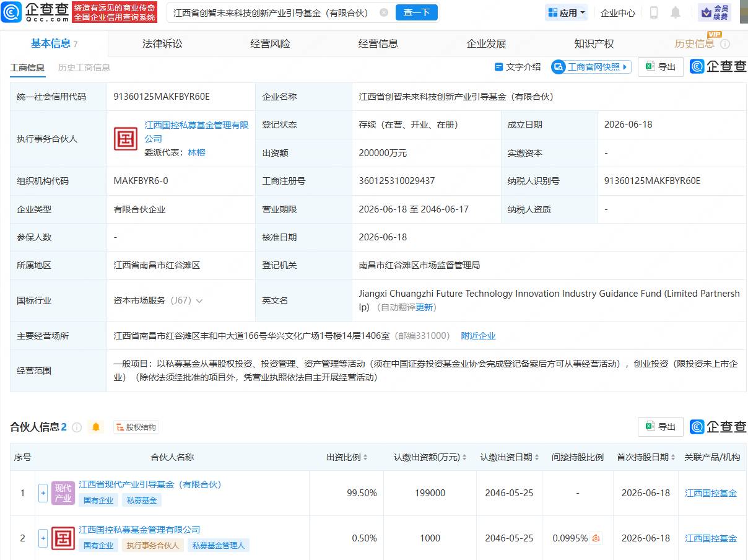This screenshot has width=748, height=560.
Task: Open info icon next to 合伙人信息
Action: (77, 427)
